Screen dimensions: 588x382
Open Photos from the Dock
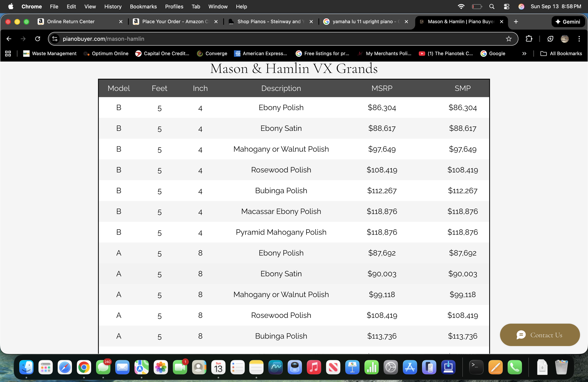point(161,367)
